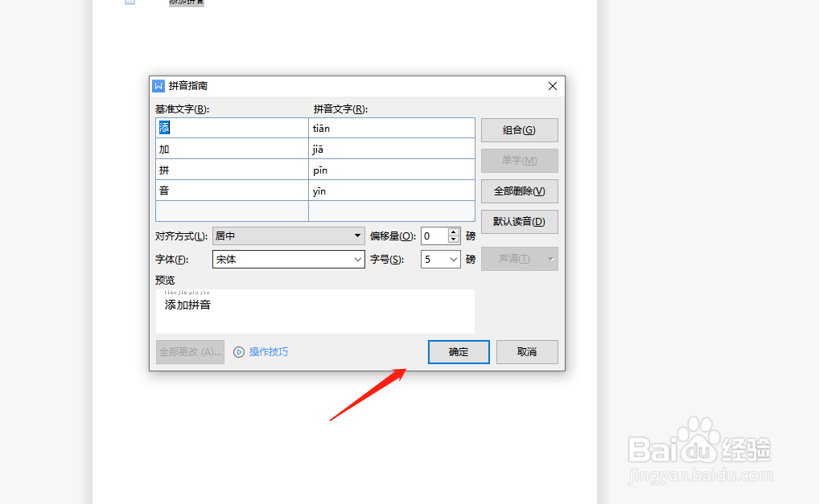Image resolution: width=819 pixels, height=504 pixels.
Task: Edit the pinyin cell yīn
Action: pos(392,191)
